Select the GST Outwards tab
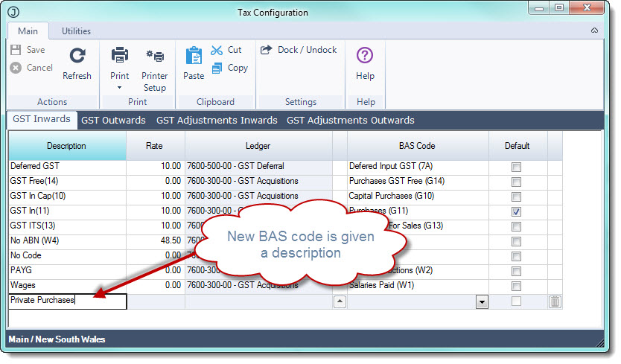The image size is (621, 364). (x=113, y=121)
